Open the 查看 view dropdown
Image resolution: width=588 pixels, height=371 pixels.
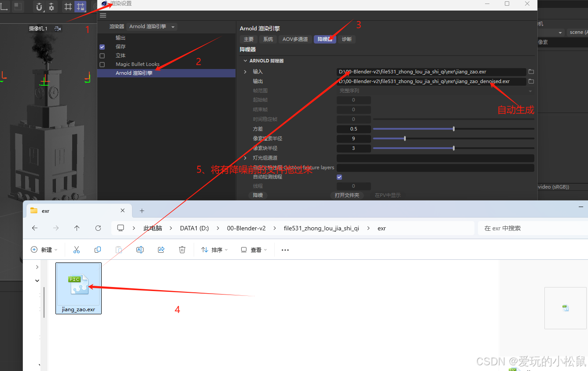pyautogui.click(x=254, y=250)
